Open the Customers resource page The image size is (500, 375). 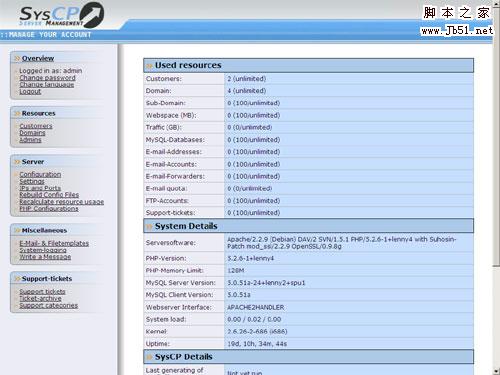(x=36, y=126)
